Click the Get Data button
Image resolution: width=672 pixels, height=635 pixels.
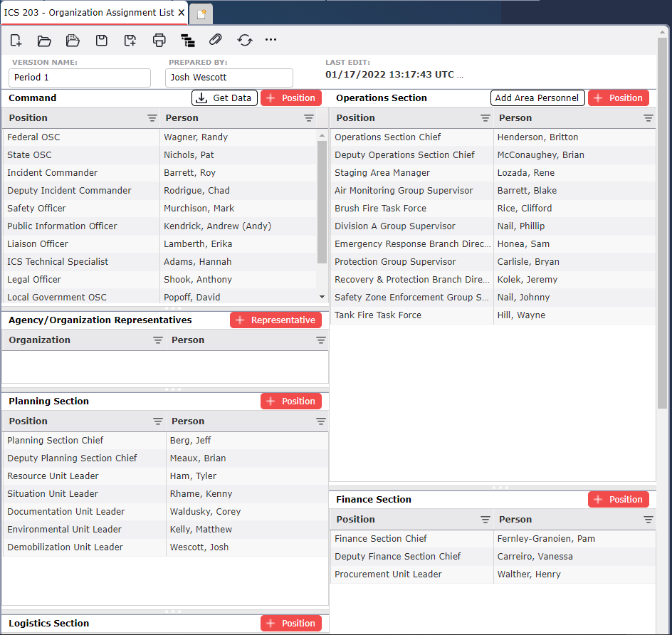[224, 98]
